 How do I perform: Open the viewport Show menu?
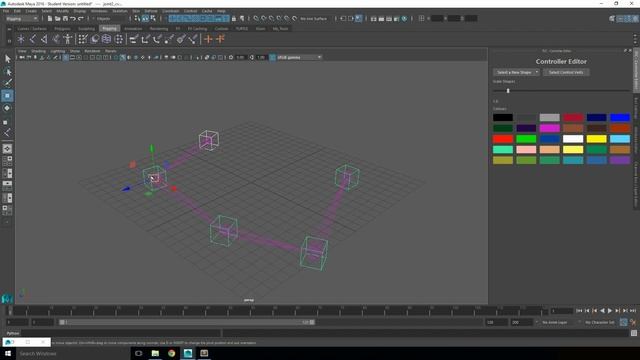tap(75, 51)
